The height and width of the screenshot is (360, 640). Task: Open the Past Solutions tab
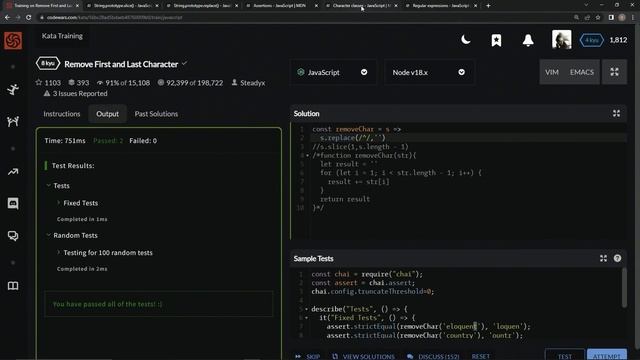[156, 114]
